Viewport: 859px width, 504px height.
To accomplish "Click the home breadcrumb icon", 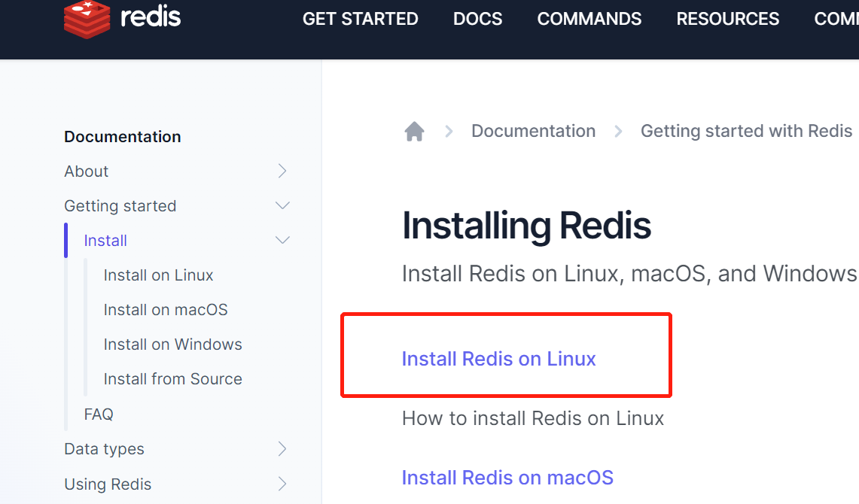I will click(414, 132).
